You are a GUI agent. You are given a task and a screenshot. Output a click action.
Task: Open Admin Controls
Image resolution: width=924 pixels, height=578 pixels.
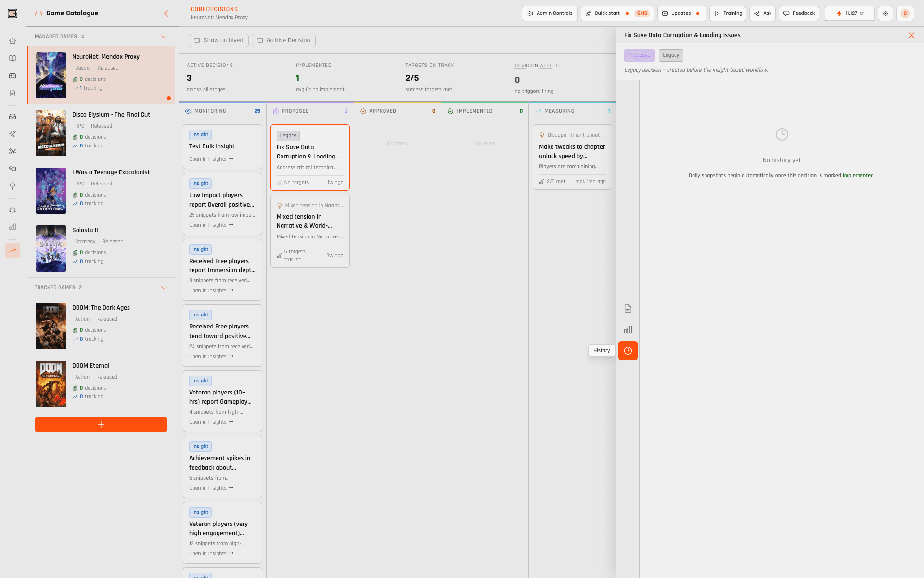click(550, 13)
